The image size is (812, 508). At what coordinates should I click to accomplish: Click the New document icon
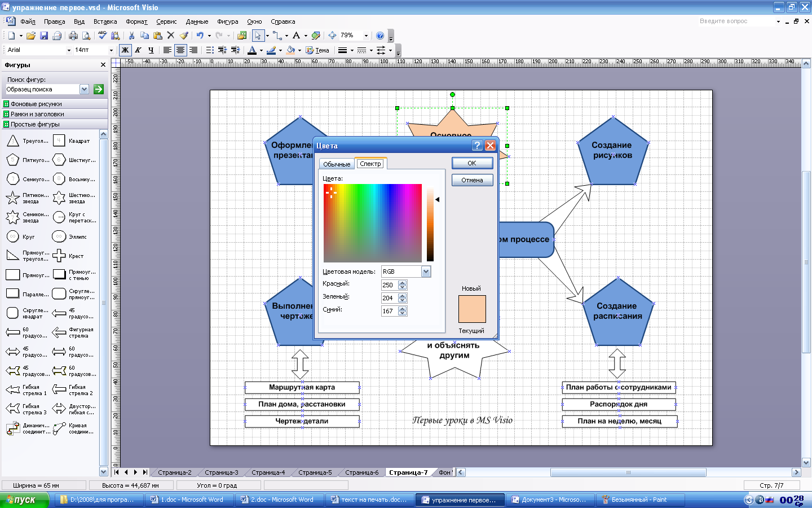click(x=11, y=36)
